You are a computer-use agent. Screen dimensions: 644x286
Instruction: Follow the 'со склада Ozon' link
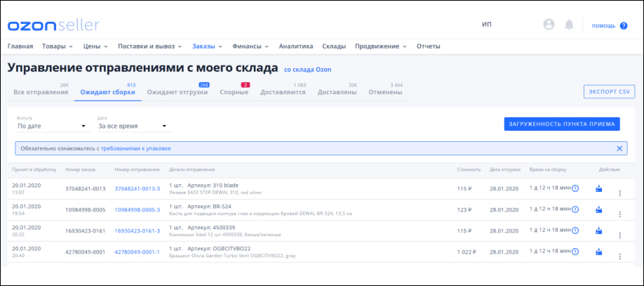308,70
